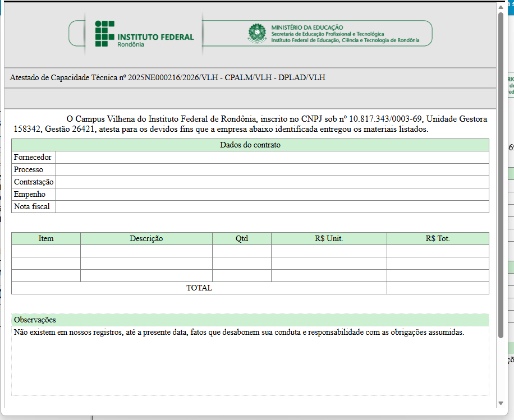The height and width of the screenshot is (420, 514).
Task: Select the R$ Tot. column header
Action: coord(438,239)
